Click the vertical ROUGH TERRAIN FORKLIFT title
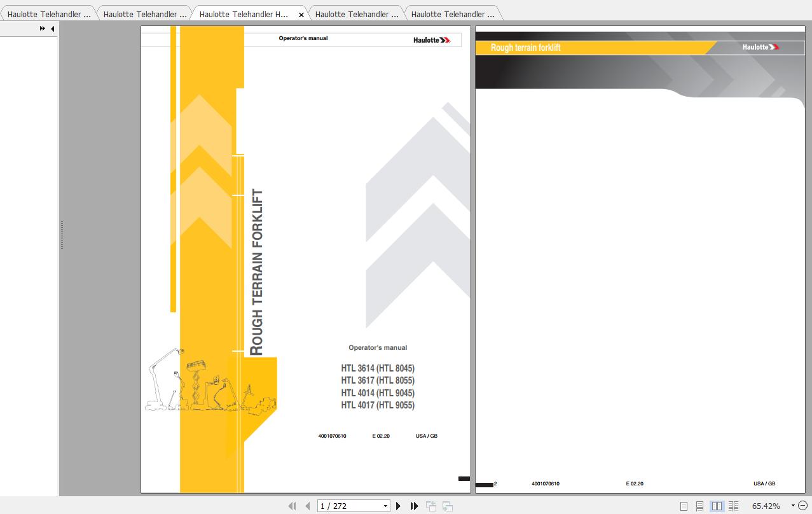Screen dimensions: 812x514 point(257,272)
